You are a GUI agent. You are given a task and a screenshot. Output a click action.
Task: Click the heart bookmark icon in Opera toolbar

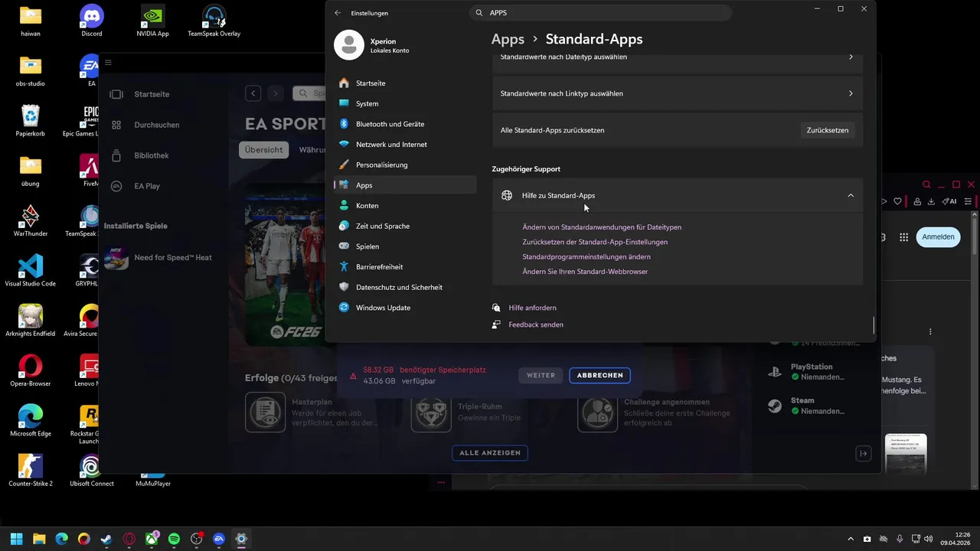pyautogui.click(x=898, y=201)
